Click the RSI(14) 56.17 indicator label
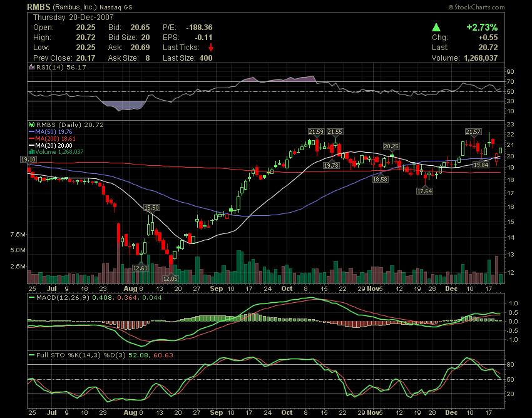Image resolution: width=532 pixels, height=418 pixels. 61,67
